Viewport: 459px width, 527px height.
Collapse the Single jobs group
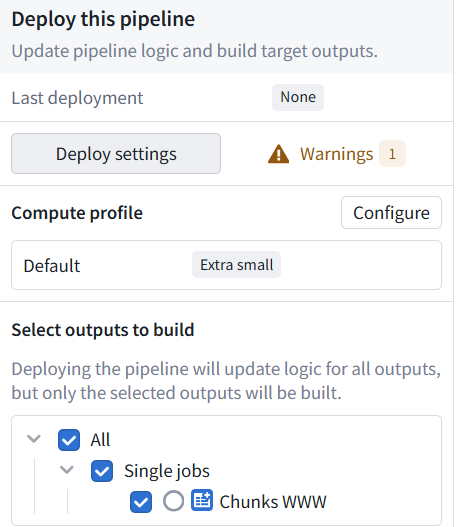67,470
